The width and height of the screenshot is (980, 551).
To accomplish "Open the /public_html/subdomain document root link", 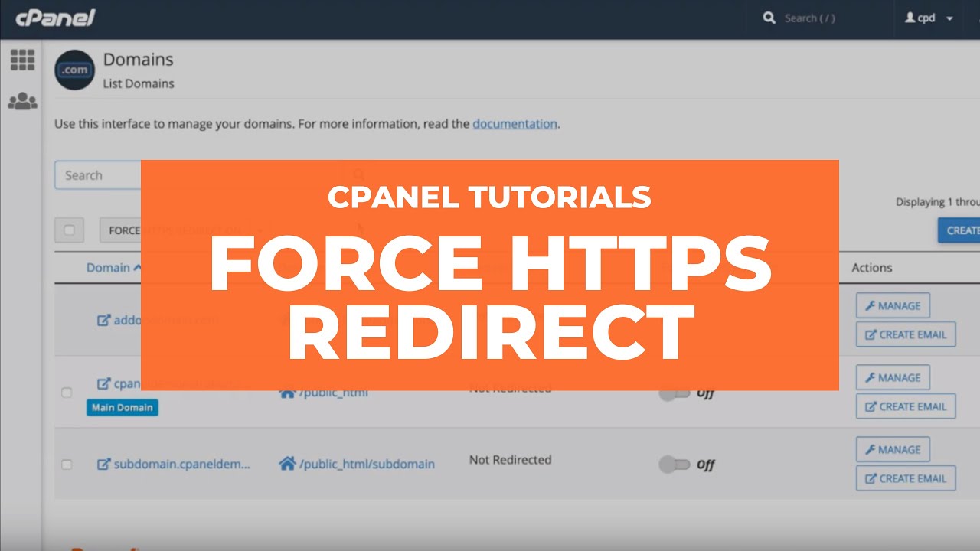I will point(367,464).
